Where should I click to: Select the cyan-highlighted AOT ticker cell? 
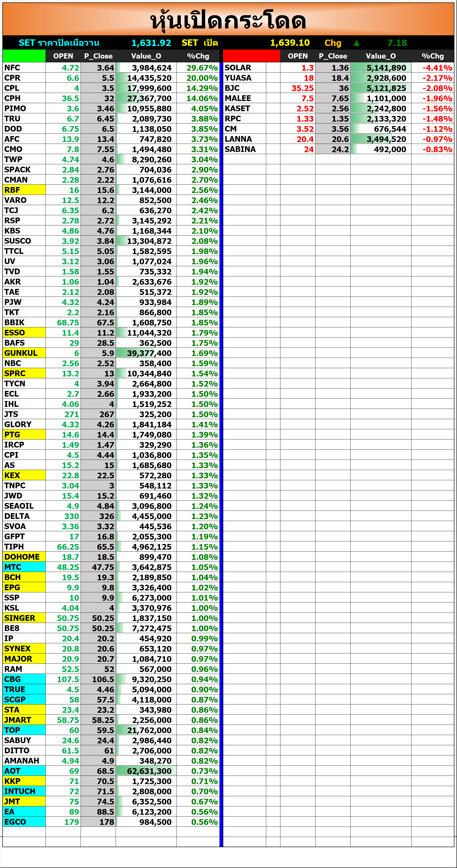point(24,771)
